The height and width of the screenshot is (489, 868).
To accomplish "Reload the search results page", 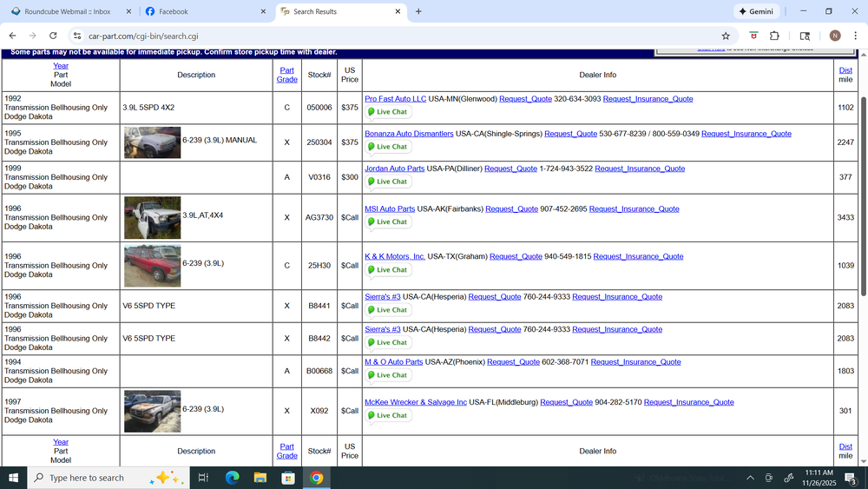I will (53, 36).
